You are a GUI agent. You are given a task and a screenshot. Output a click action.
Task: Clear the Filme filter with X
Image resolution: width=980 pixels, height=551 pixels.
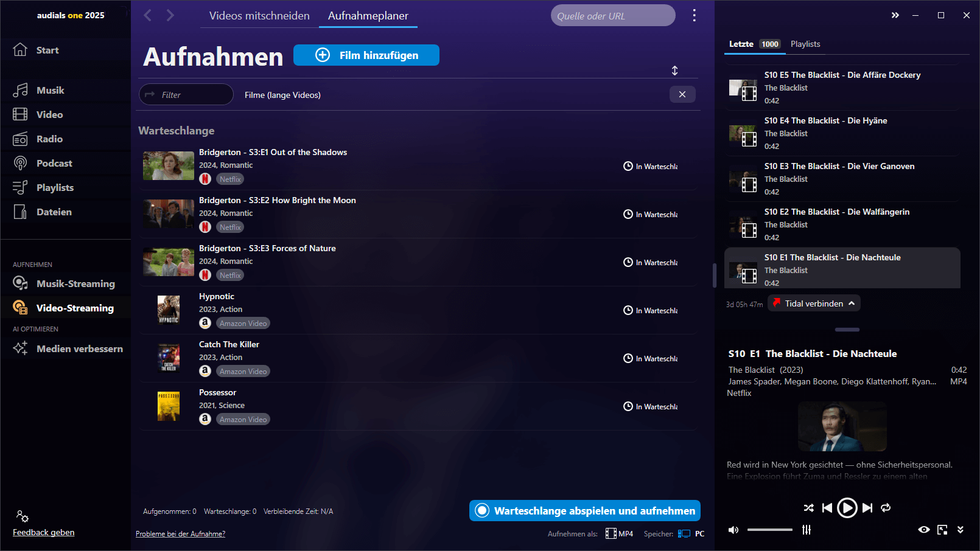(x=682, y=94)
